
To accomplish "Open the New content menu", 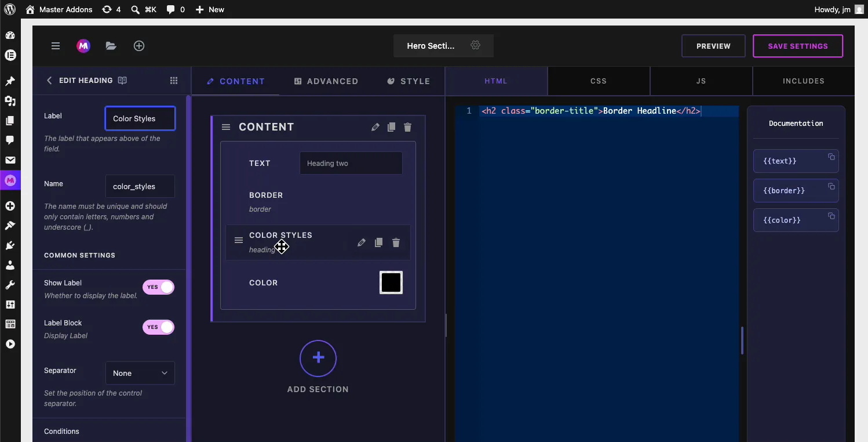I will pos(210,9).
